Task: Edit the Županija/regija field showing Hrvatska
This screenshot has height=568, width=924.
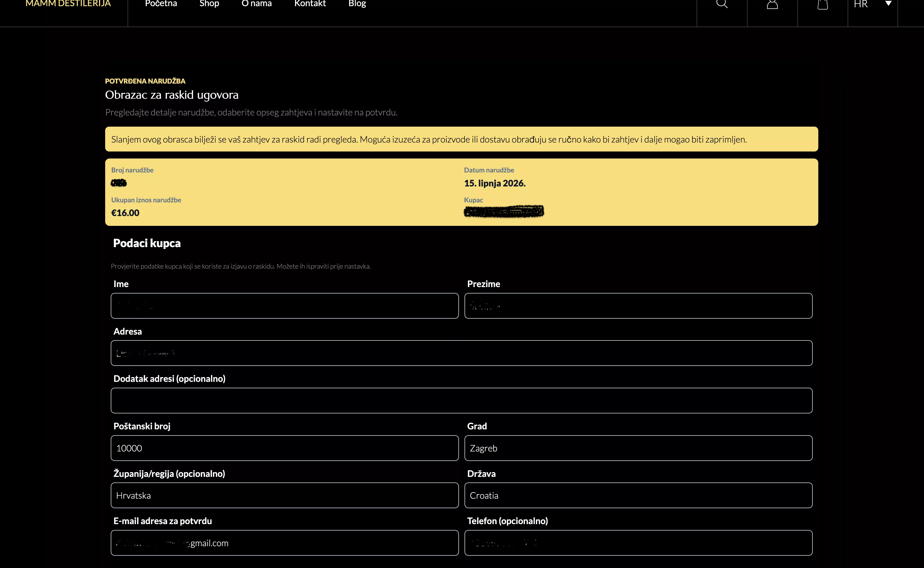Action: (284, 496)
